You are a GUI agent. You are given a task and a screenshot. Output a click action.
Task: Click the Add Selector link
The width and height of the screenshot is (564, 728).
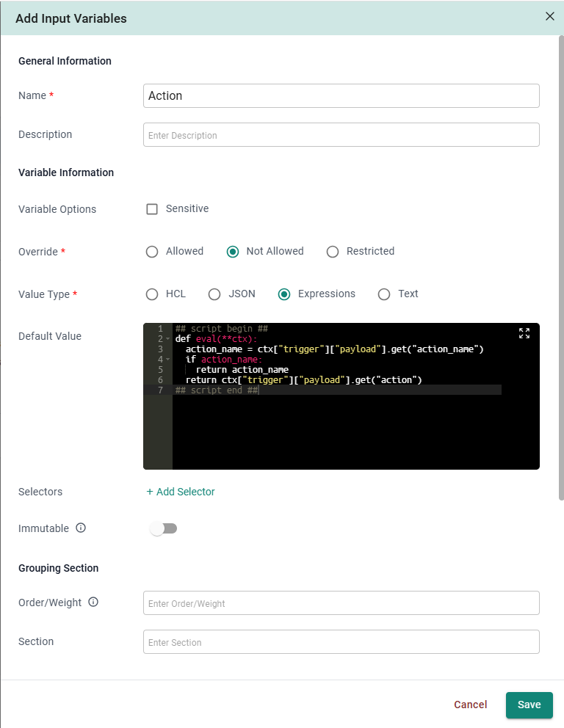[181, 492]
